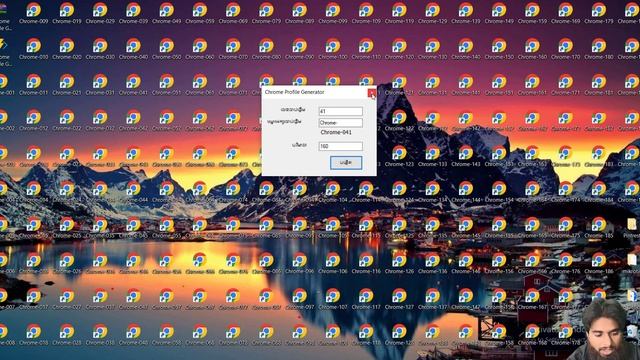This screenshot has width=640, height=360.
Task: Open the Chrome-089 shortcut
Action: coord(300,13)
